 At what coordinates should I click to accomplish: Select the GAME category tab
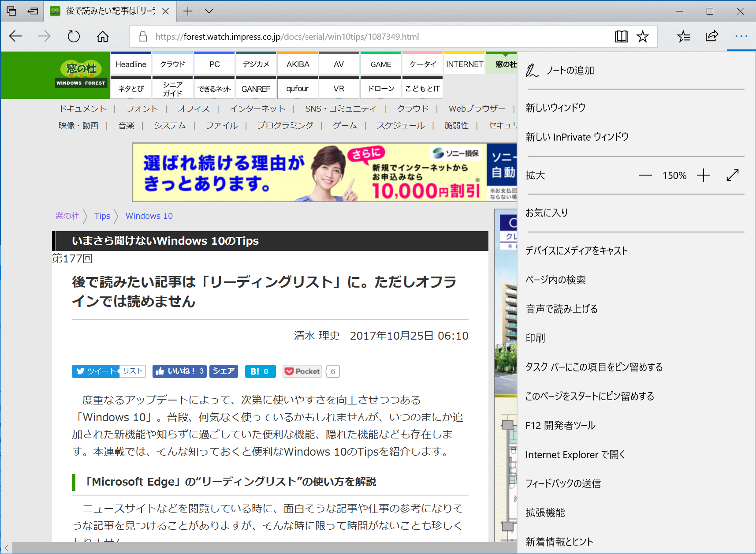[380, 64]
